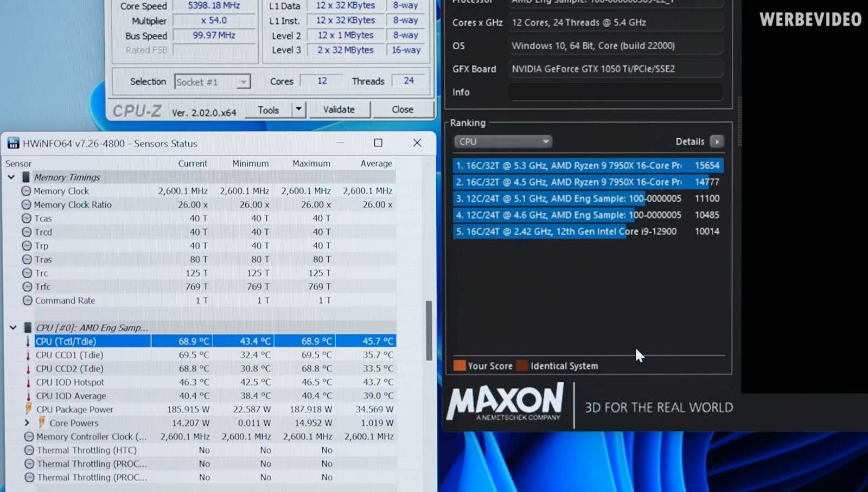The width and height of the screenshot is (868, 492).
Task: Collapse the CPU [#0]: AMD Eng Sample group
Action: [13, 327]
